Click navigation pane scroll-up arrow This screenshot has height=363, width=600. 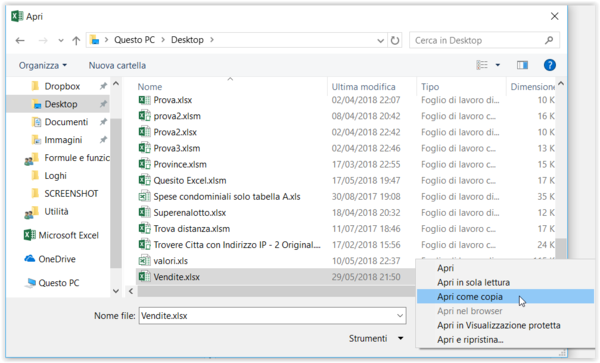coord(116,83)
